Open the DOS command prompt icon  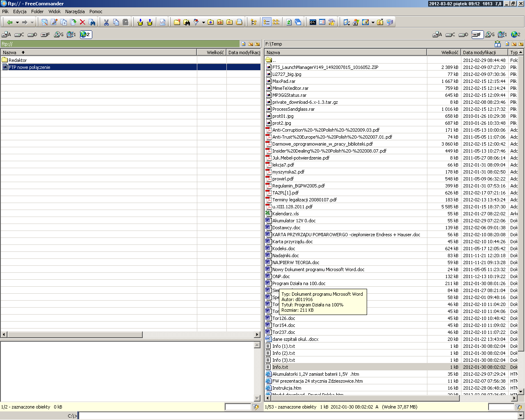pos(313,22)
